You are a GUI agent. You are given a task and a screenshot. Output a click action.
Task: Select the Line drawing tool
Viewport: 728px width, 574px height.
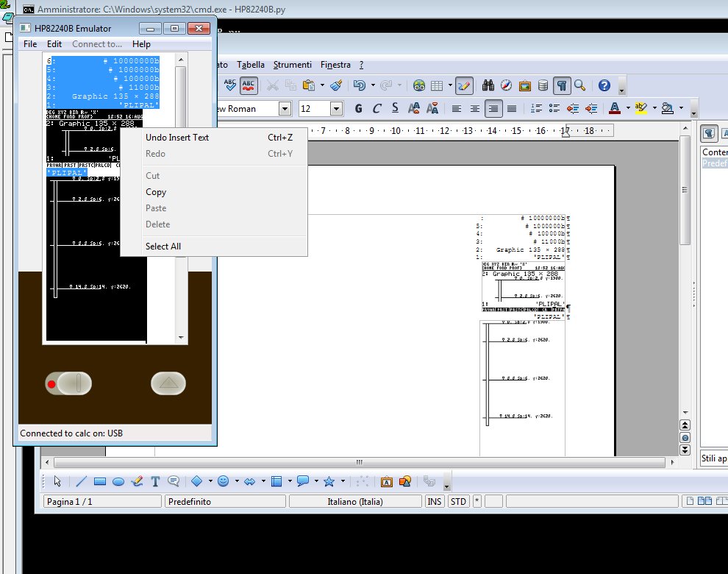(x=81, y=481)
